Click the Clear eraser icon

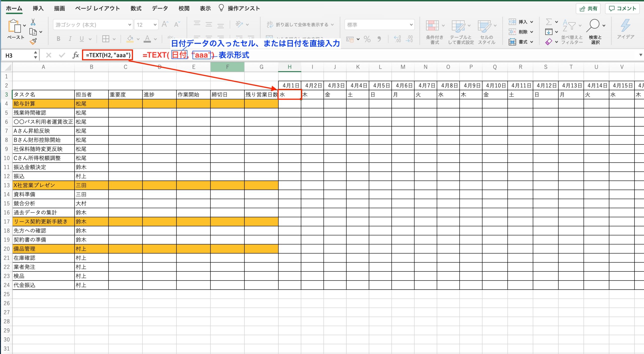point(549,42)
